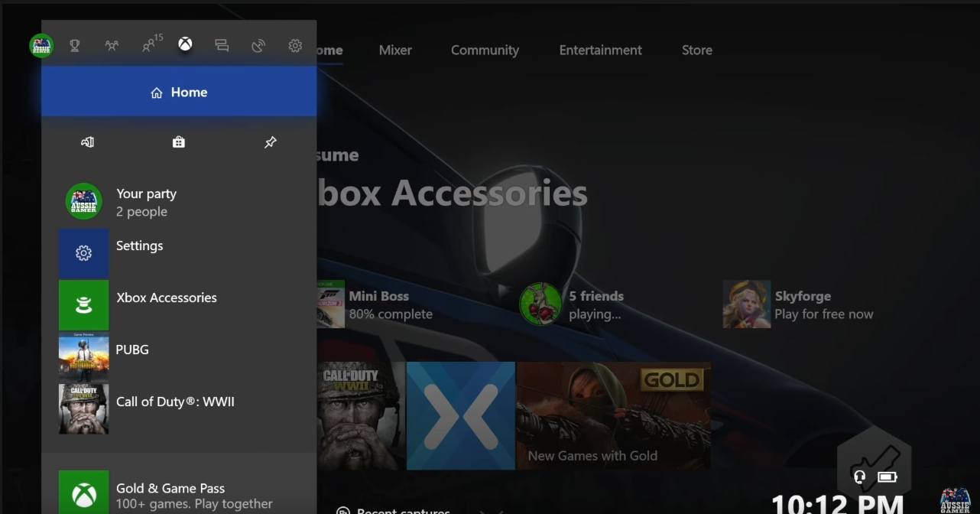Open the Pins icon in guide

(271, 142)
